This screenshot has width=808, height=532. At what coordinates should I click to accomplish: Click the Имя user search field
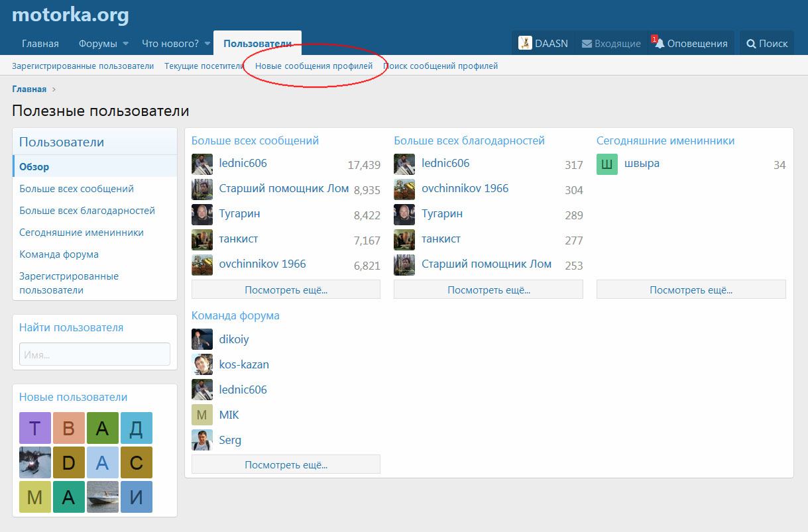95,354
